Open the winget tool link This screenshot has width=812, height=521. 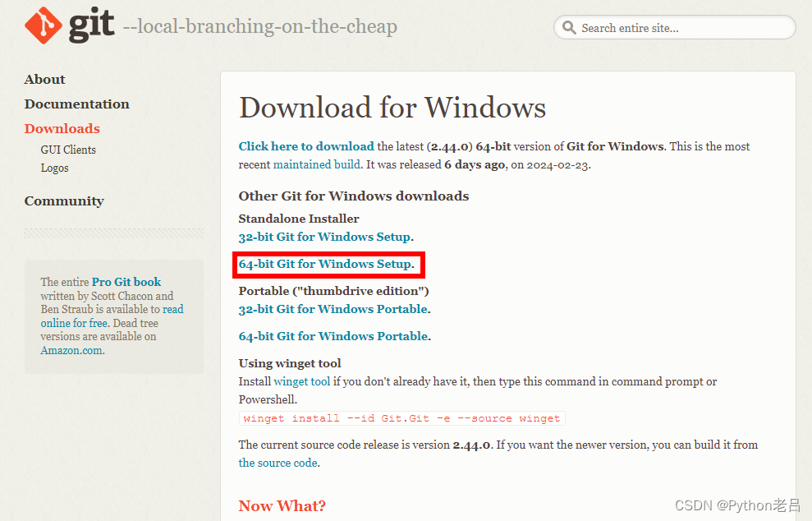[302, 381]
